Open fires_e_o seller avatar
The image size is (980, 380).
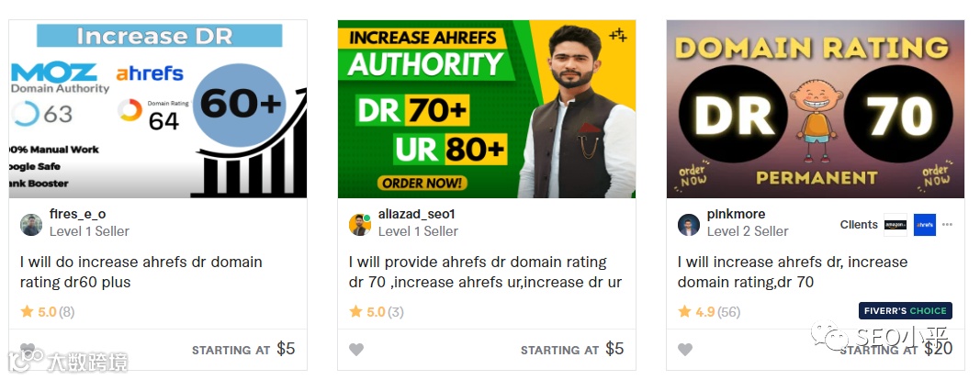click(31, 225)
